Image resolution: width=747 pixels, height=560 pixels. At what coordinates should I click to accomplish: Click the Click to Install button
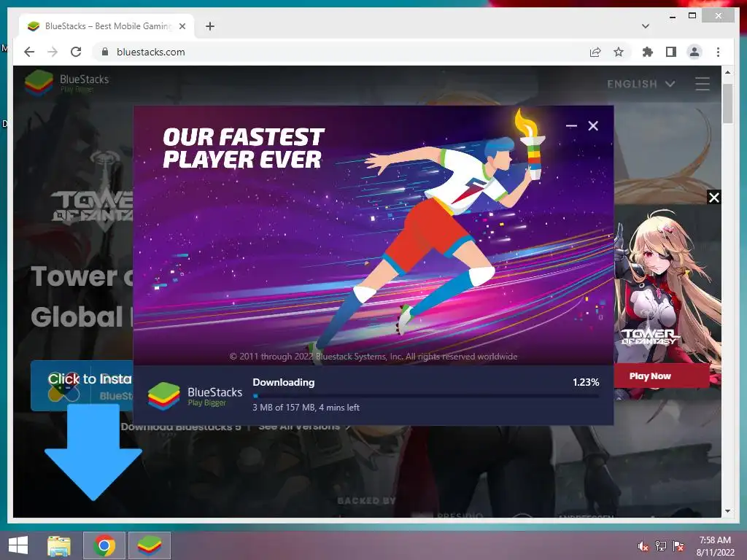(82, 386)
